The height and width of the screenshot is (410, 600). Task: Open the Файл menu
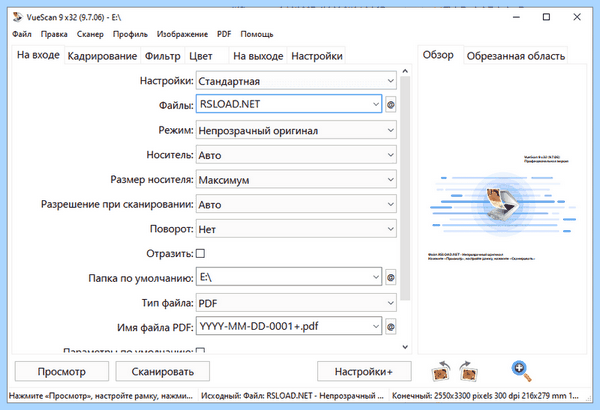click(x=22, y=34)
